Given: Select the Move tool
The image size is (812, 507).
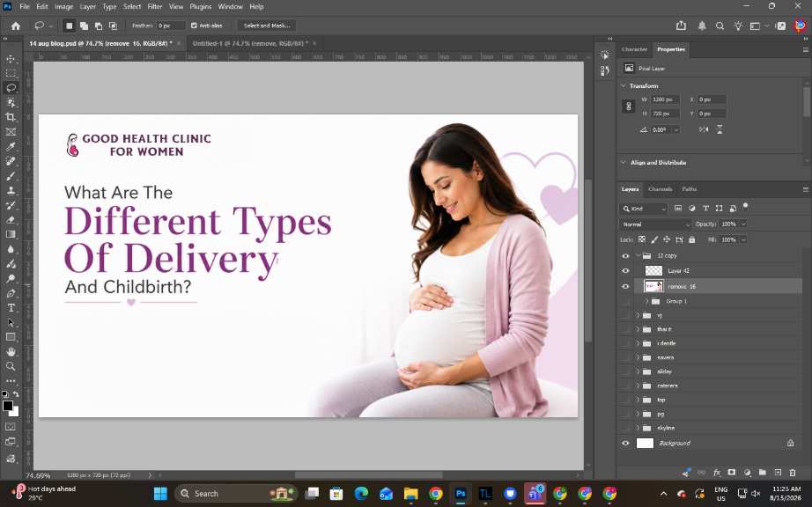Looking at the screenshot, I should point(11,59).
